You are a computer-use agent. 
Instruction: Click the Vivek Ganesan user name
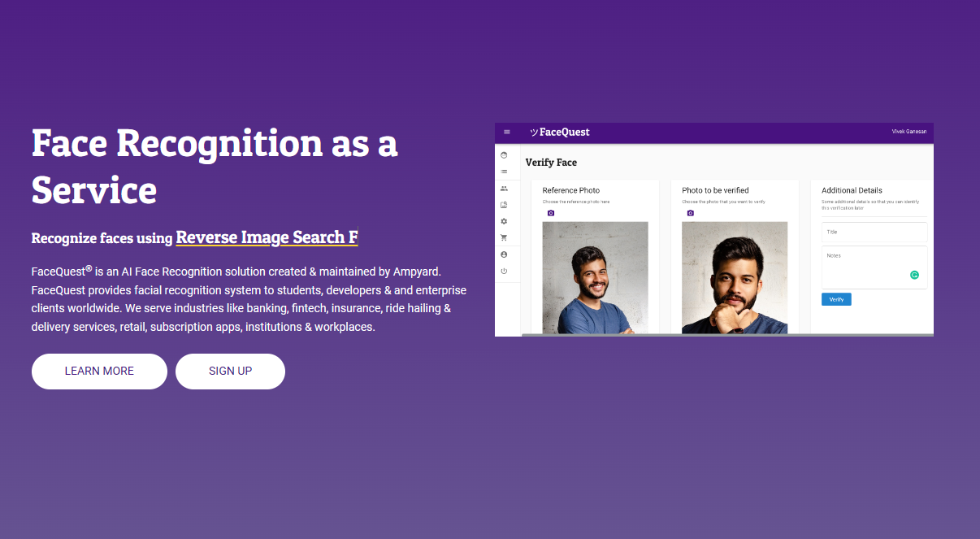point(909,132)
